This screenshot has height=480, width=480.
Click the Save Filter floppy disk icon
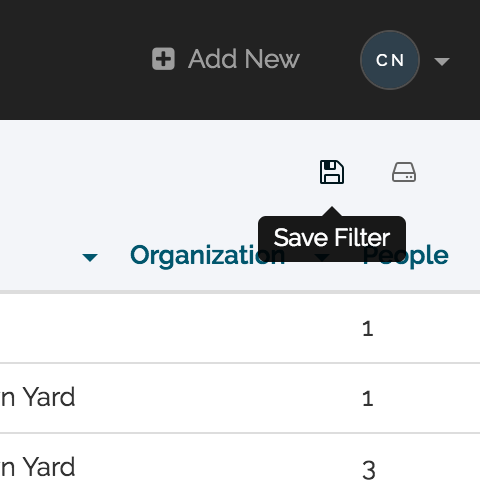pos(332,172)
